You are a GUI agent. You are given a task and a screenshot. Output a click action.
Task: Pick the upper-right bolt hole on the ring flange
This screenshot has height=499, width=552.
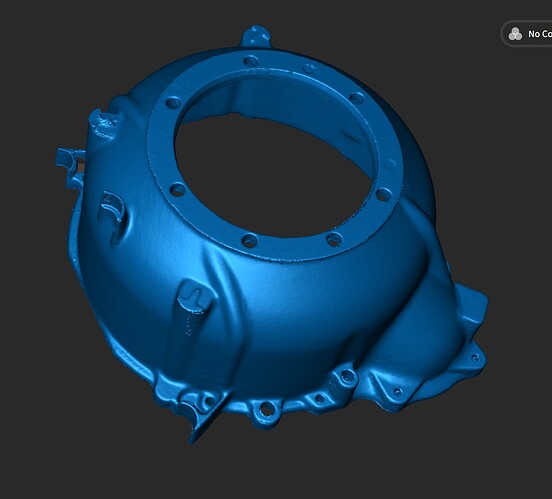pyautogui.click(x=357, y=98)
